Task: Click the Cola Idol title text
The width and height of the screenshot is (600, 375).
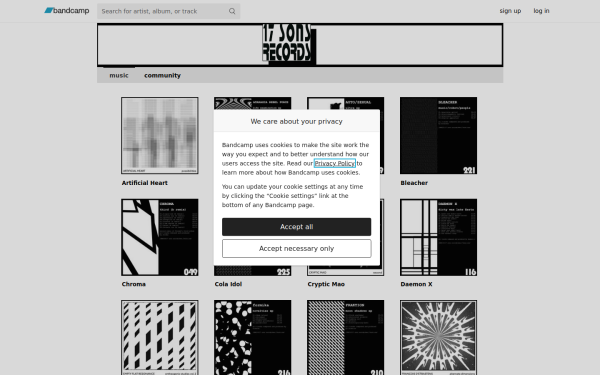Action: 228,284
